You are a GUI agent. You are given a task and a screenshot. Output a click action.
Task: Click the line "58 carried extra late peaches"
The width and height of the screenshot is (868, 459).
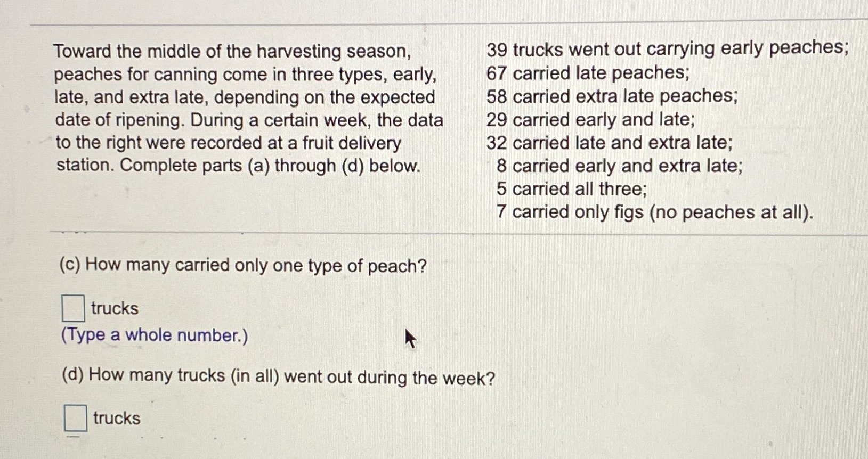click(612, 96)
